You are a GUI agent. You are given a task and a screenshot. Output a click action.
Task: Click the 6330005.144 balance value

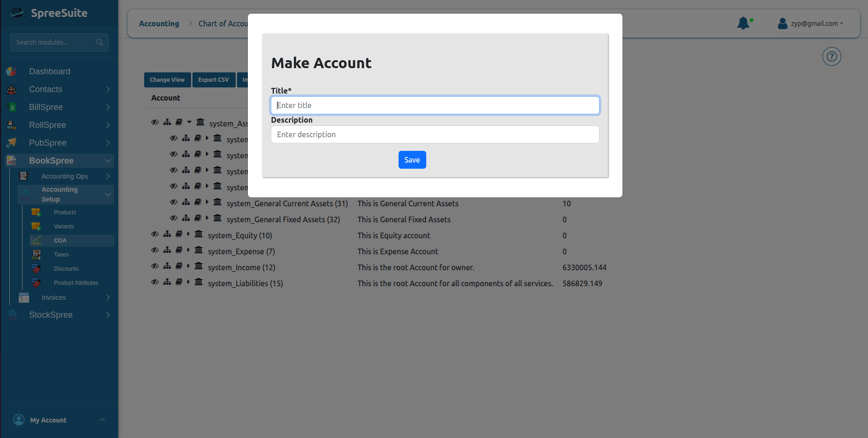(584, 267)
